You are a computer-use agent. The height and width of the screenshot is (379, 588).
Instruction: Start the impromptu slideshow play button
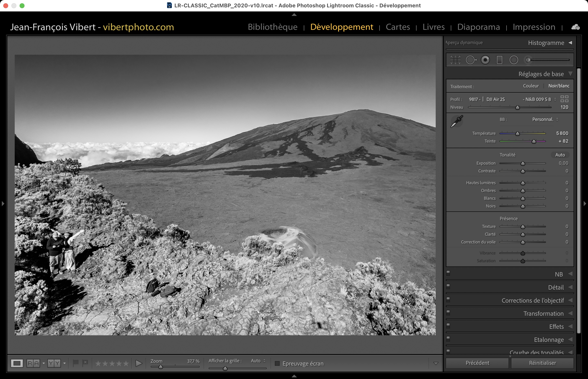click(x=139, y=363)
